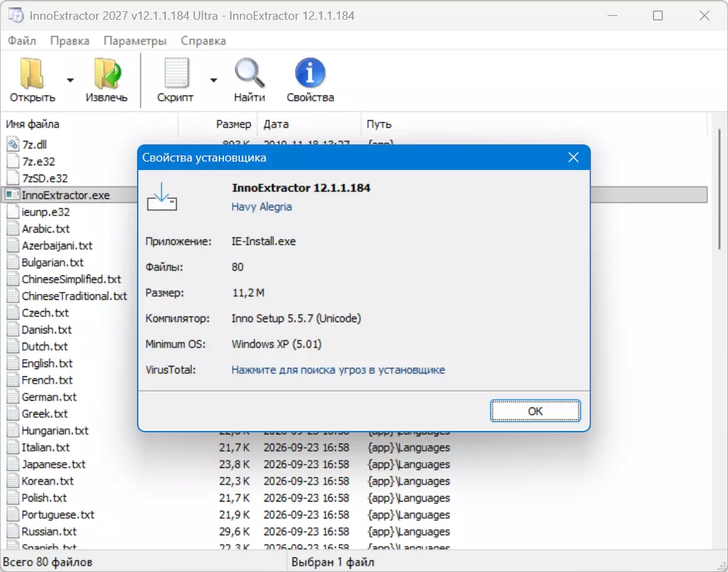Click the 23,8 K size of Japanese.txt
The image size is (728, 572).
235,465
